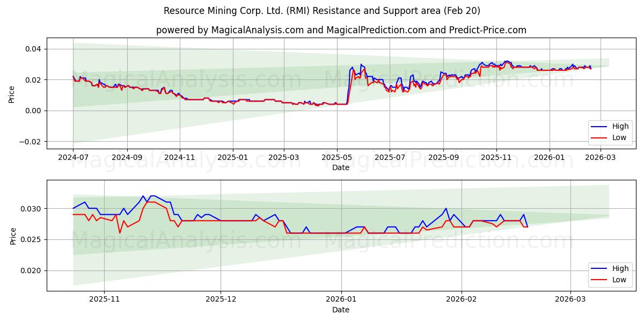Select the 2025-03 tick label
The width and height of the screenshot is (644, 322).
[284, 158]
